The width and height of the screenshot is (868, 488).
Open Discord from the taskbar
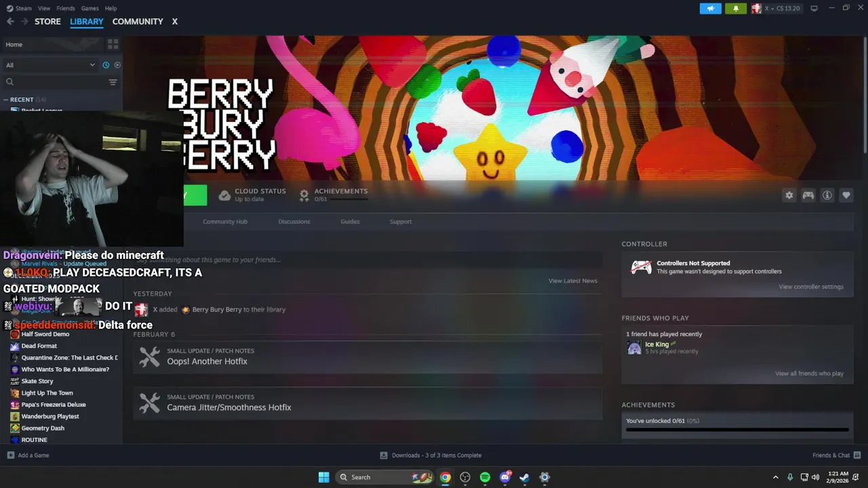[x=505, y=477]
